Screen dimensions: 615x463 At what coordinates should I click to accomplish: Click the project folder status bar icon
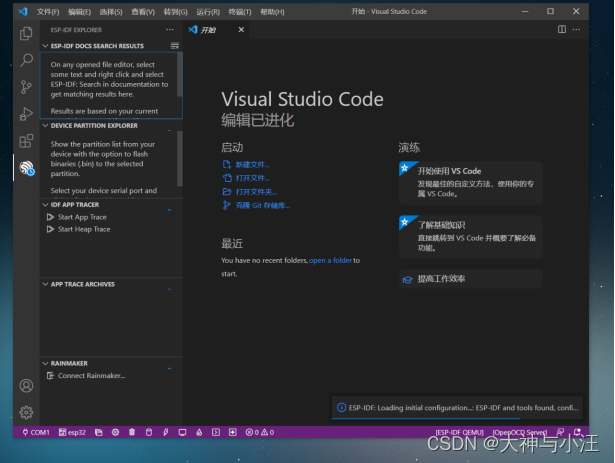coord(98,432)
